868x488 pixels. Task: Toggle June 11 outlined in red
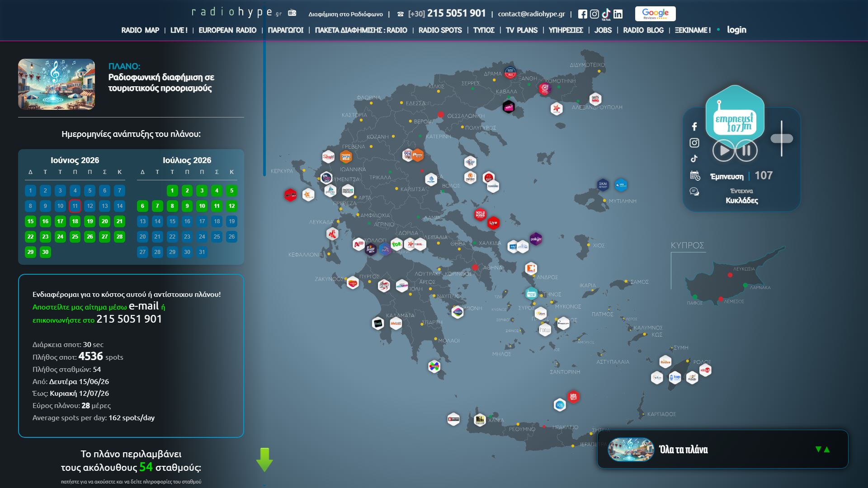[75, 206]
